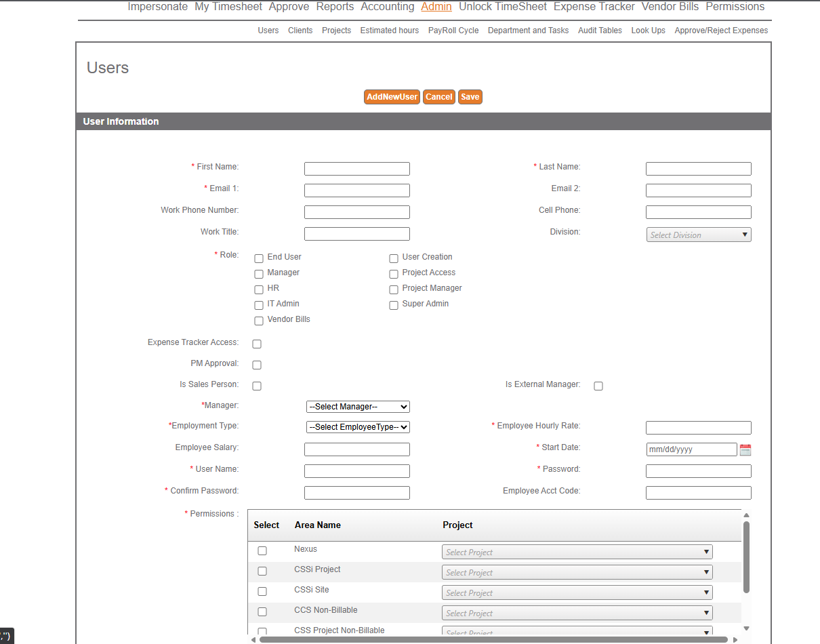Focus the Start Date mm/dd/yyyy field
This screenshot has width=820, height=644.
[692, 449]
